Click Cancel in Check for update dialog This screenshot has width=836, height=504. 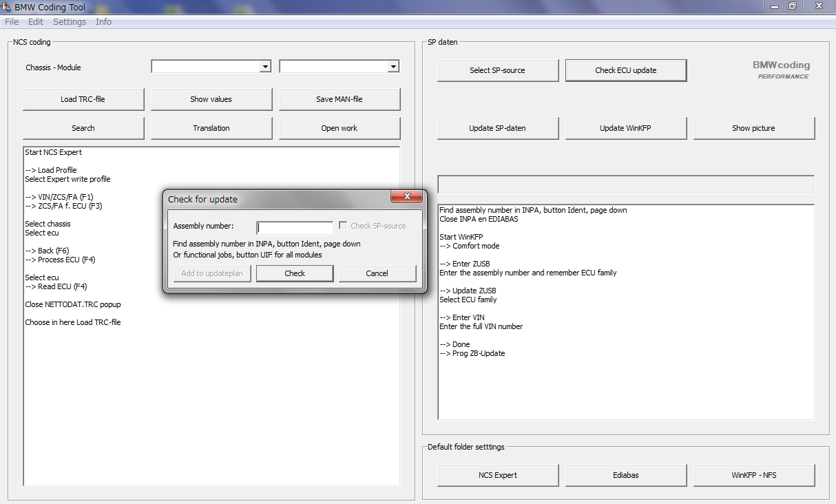click(x=377, y=273)
